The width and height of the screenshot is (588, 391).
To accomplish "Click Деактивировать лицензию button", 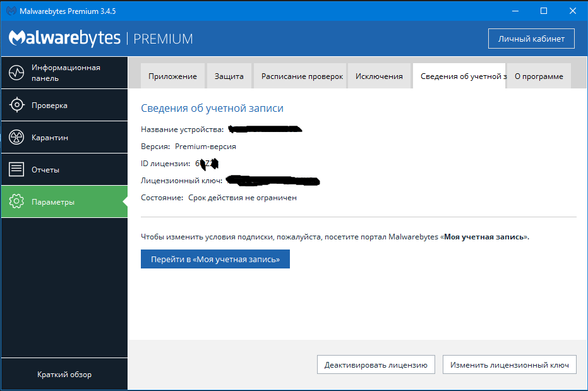I will pos(376,364).
